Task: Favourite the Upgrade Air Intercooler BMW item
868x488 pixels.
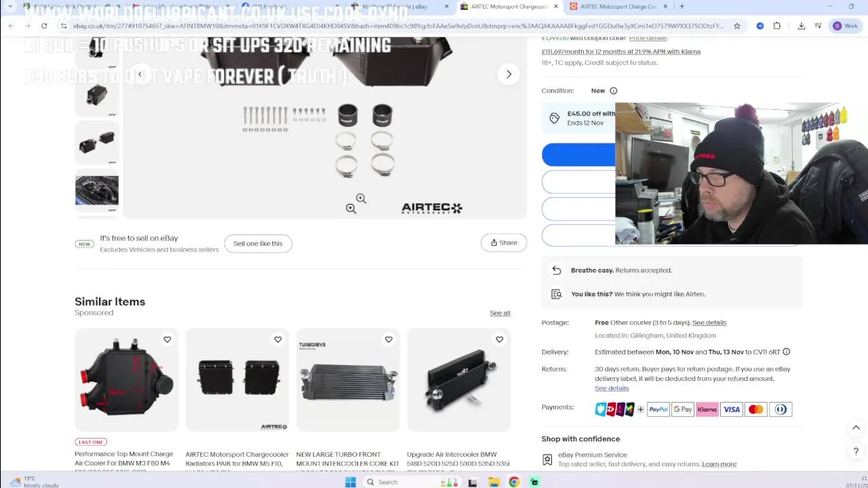Action: coord(499,340)
